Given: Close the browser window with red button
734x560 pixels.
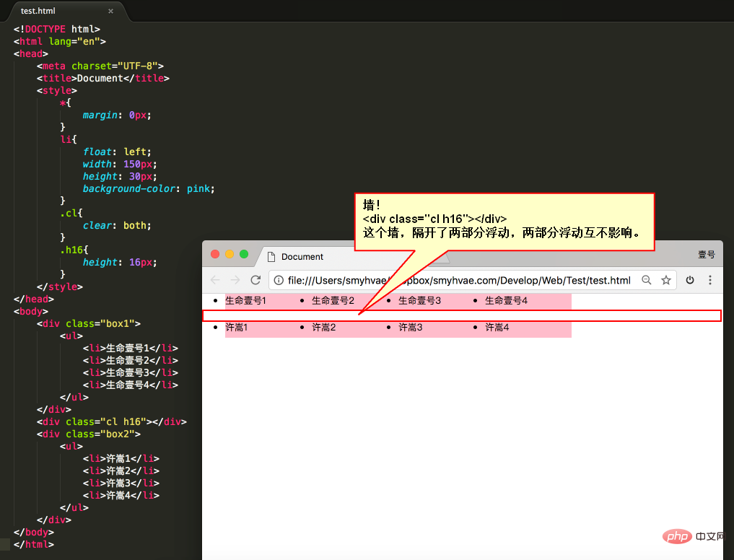Looking at the screenshot, I should [215, 254].
